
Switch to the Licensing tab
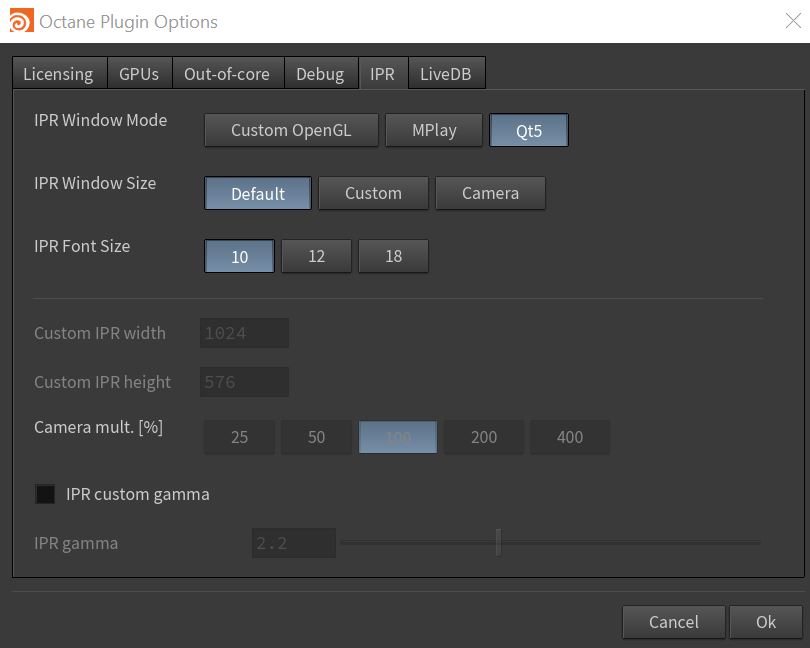(58, 74)
